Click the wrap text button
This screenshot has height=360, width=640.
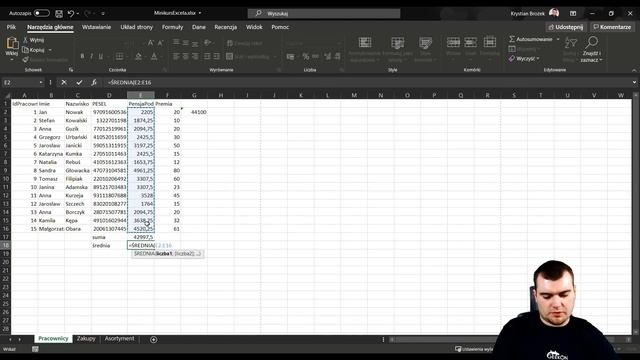244,43
